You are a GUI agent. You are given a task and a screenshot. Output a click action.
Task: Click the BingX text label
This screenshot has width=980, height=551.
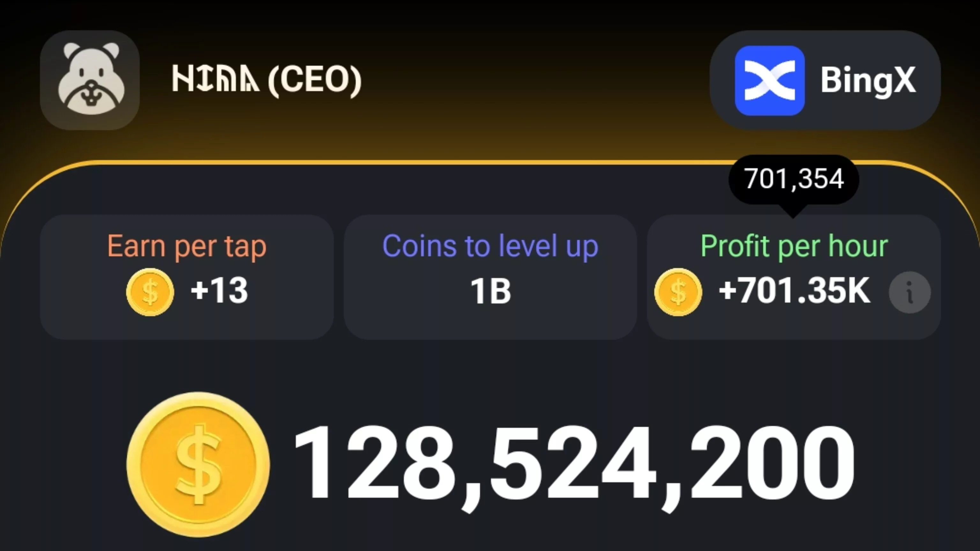coord(868,80)
